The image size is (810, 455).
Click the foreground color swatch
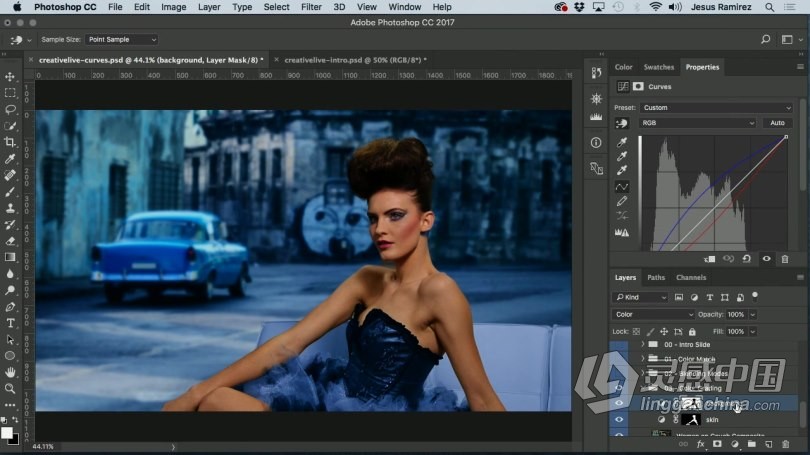tap(6, 433)
